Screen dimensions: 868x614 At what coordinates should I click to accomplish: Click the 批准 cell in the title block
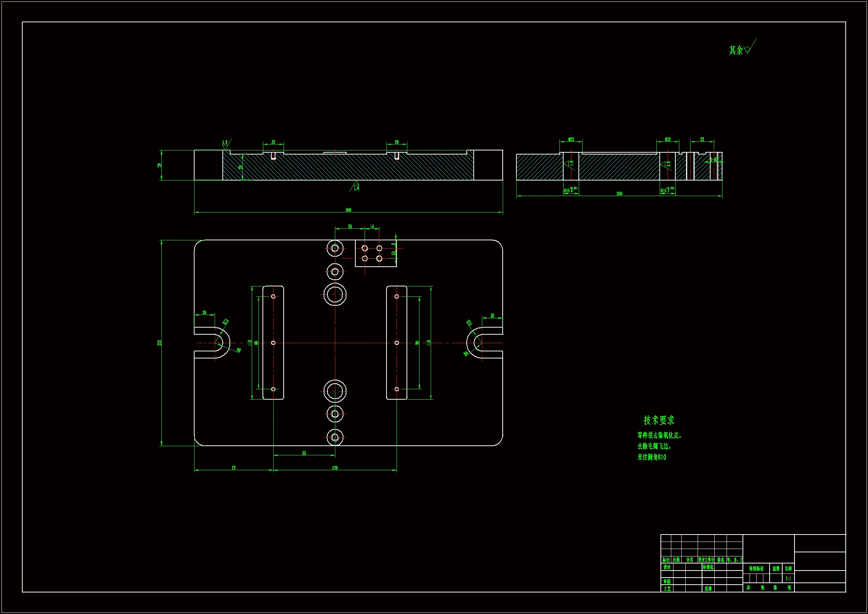coord(708,589)
